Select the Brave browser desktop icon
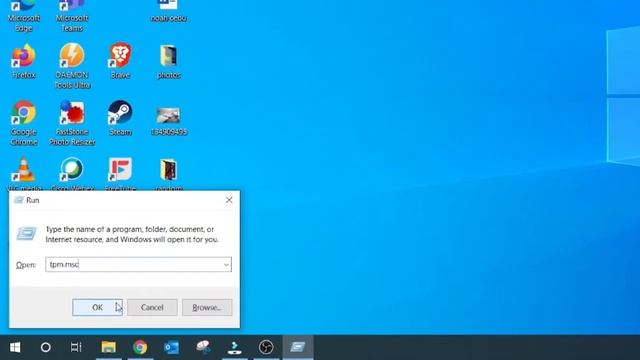 (120, 61)
